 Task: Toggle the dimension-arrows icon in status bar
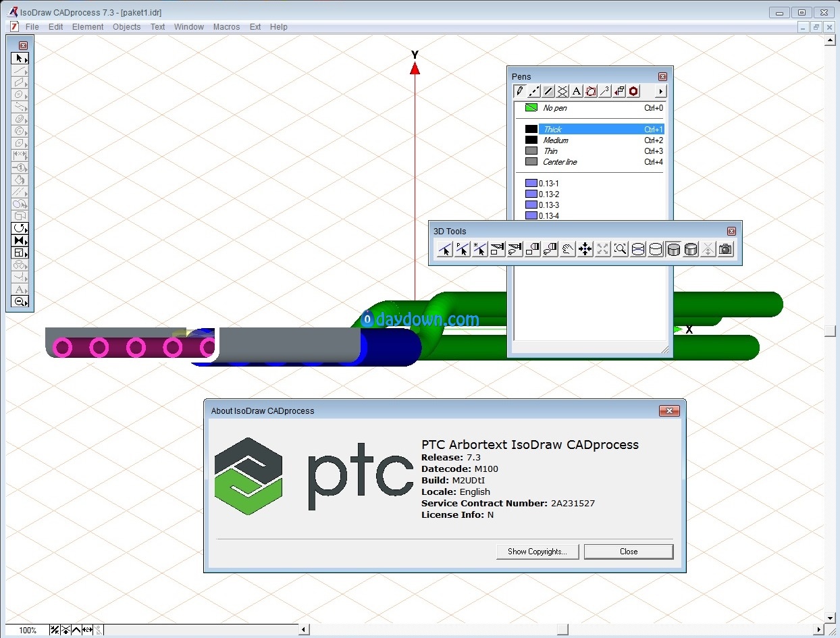[x=87, y=630]
